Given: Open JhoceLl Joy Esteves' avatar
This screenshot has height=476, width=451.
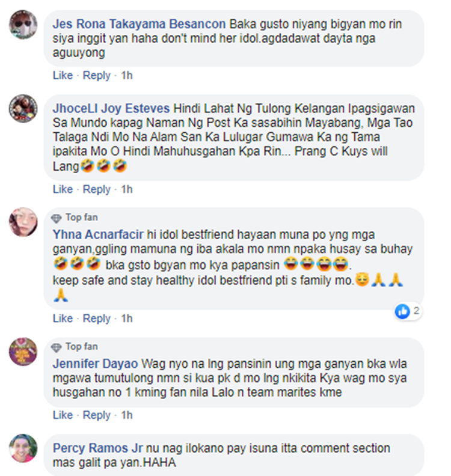Looking at the screenshot, I should pos(23,108).
